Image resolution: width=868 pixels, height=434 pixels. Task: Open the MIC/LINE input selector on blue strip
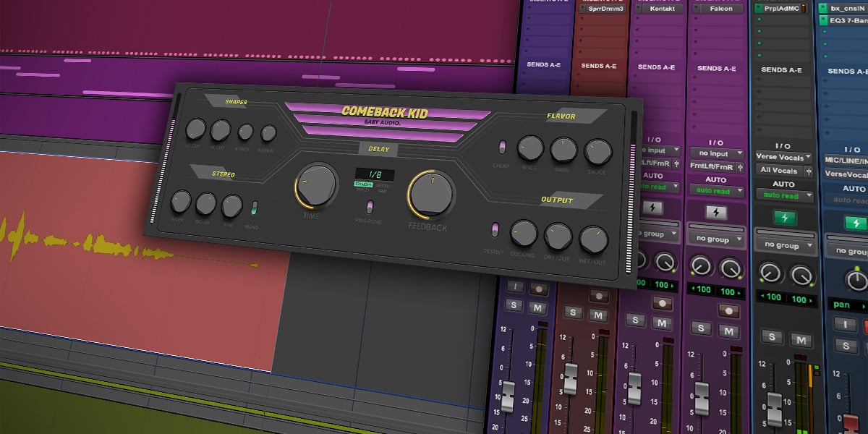pos(846,160)
